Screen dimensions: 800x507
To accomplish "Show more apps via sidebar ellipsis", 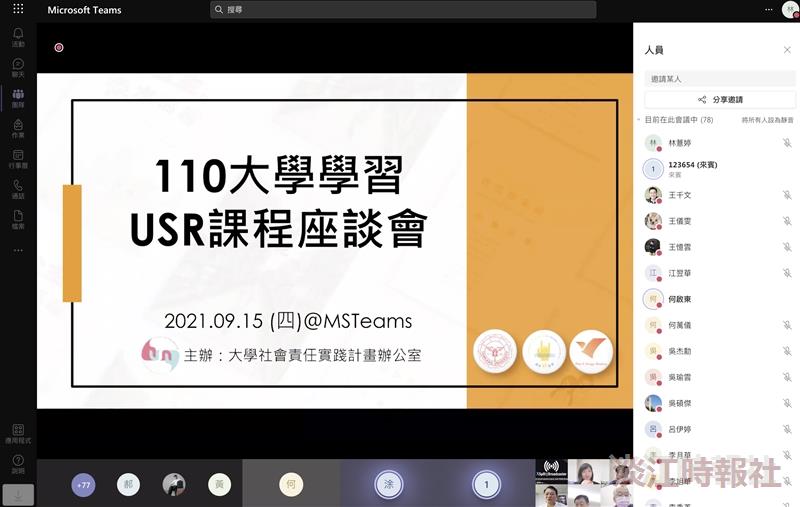I will [18, 250].
